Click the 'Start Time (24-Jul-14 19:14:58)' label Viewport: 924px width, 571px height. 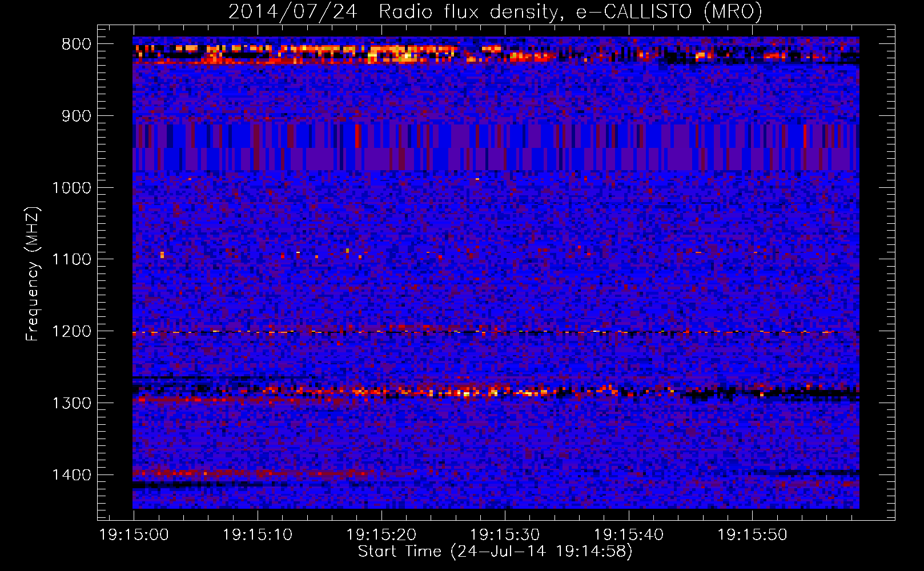[495, 552]
